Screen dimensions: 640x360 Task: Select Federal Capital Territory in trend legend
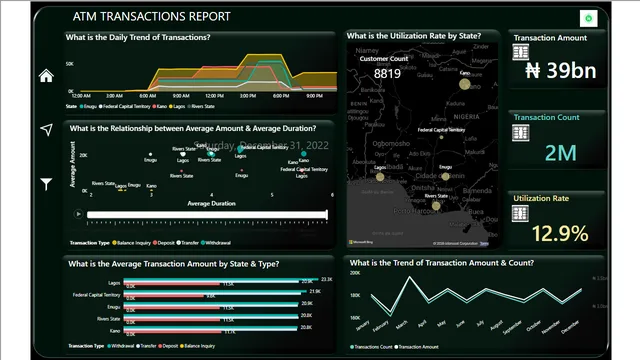click(125, 107)
